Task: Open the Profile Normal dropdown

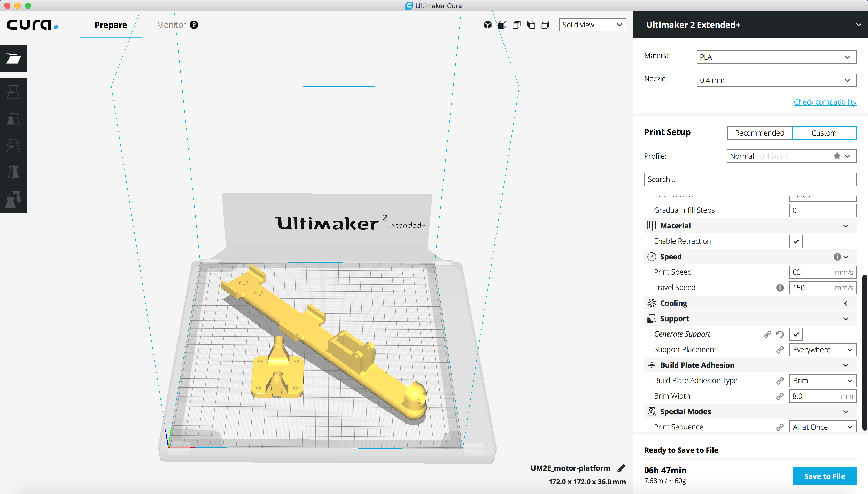Action: point(791,156)
